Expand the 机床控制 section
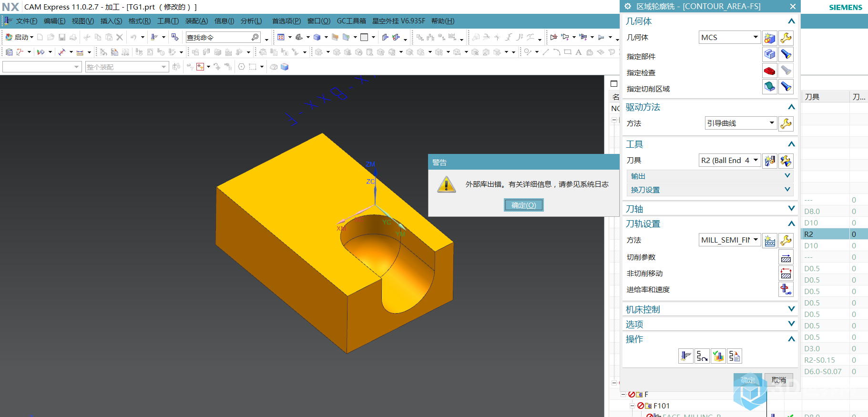Screen dimensions: 868x417 pos(709,309)
